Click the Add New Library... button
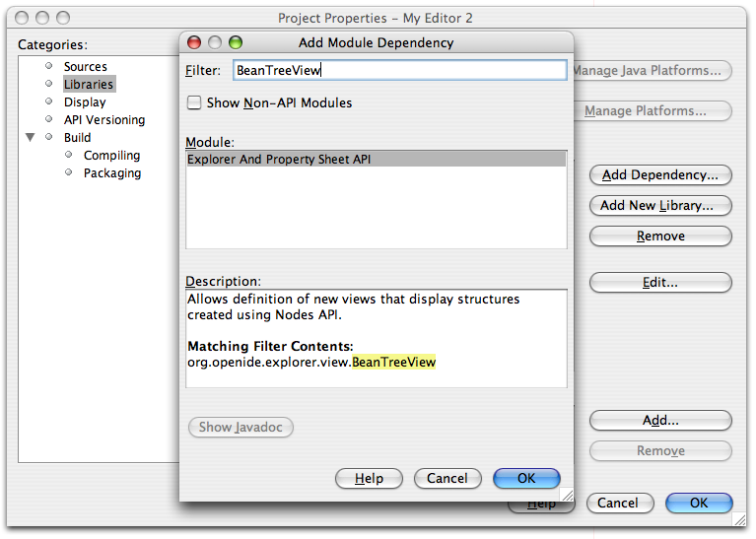The image size is (756, 539). pyautogui.click(x=660, y=206)
